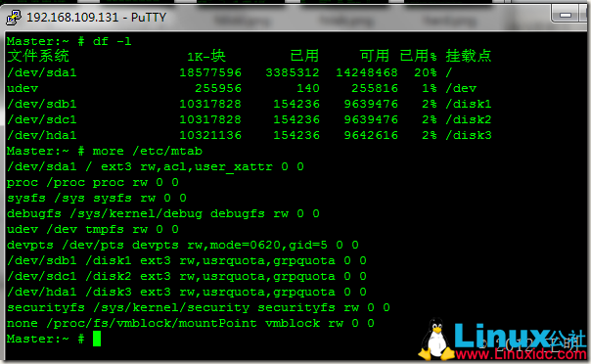Click the '文件系统' column header
This screenshot has height=364, width=591.
coord(38,56)
